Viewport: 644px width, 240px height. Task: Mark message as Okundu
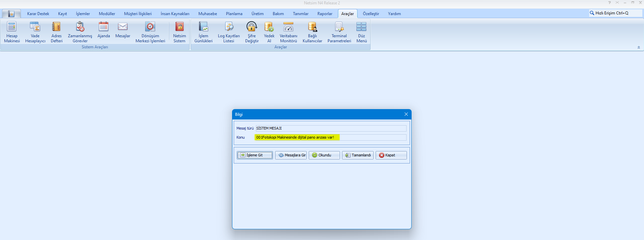324,155
